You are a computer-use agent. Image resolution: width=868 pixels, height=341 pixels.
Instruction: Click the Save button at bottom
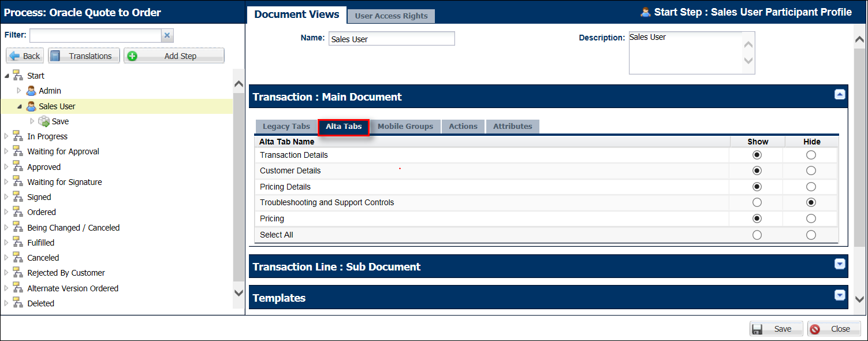(776, 329)
